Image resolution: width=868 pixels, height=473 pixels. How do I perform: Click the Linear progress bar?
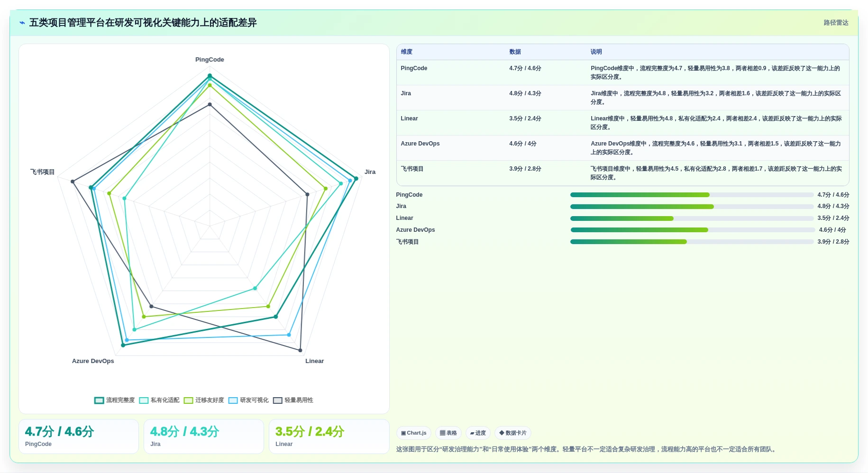click(x=692, y=218)
